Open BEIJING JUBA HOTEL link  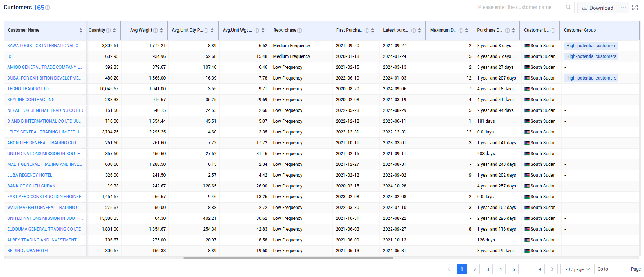[x=28, y=251]
